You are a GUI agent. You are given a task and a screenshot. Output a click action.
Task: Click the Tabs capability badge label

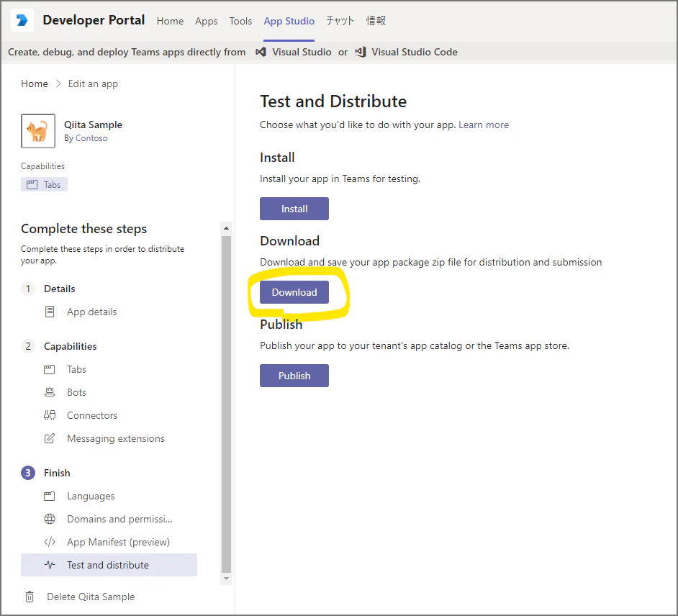coord(52,184)
